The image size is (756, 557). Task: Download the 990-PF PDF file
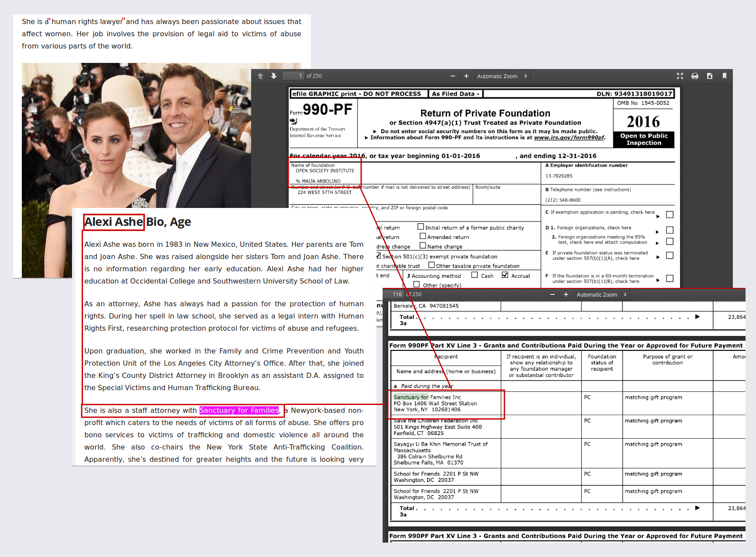coord(710,76)
